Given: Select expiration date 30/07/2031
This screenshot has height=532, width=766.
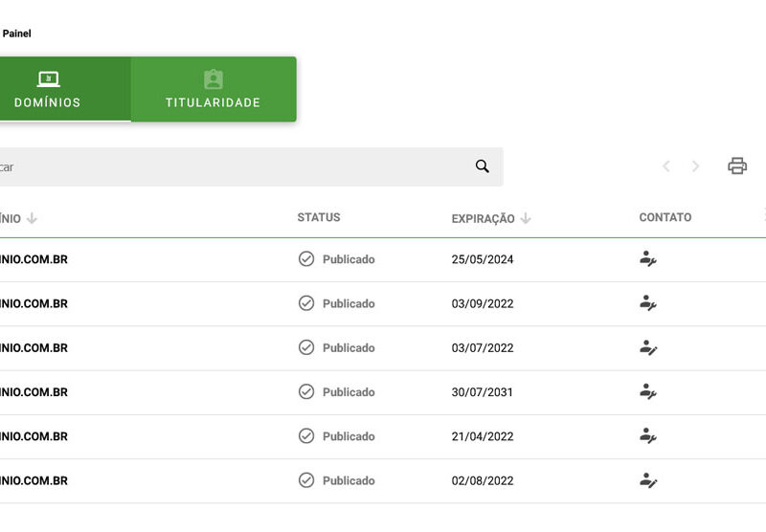Looking at the screenshot, I should pos(483,392).
